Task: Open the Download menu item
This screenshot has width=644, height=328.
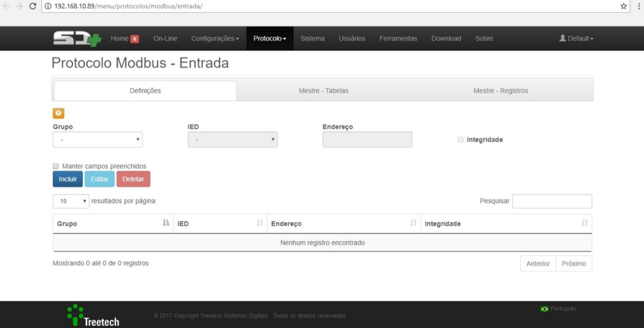Action: coord(446,38)
